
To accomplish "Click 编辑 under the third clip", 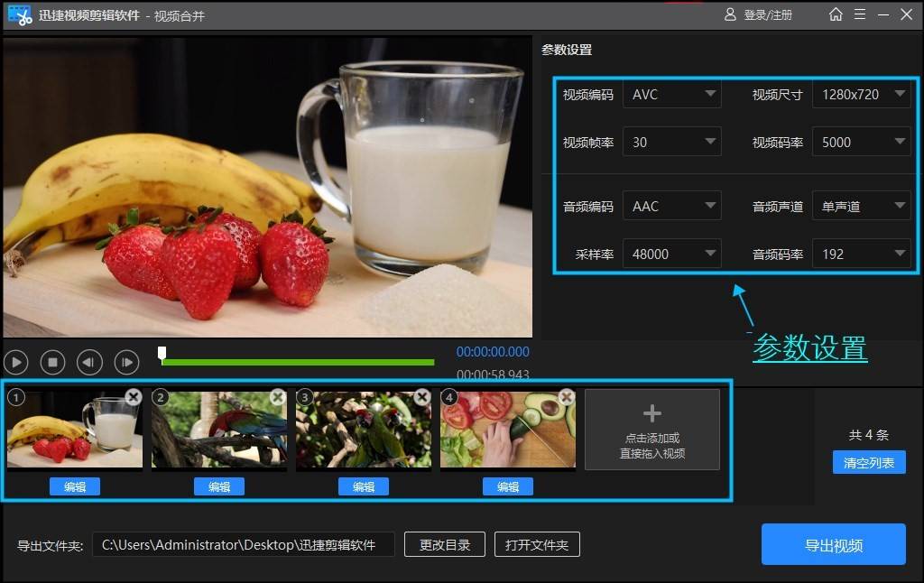I will click(363, 486).
